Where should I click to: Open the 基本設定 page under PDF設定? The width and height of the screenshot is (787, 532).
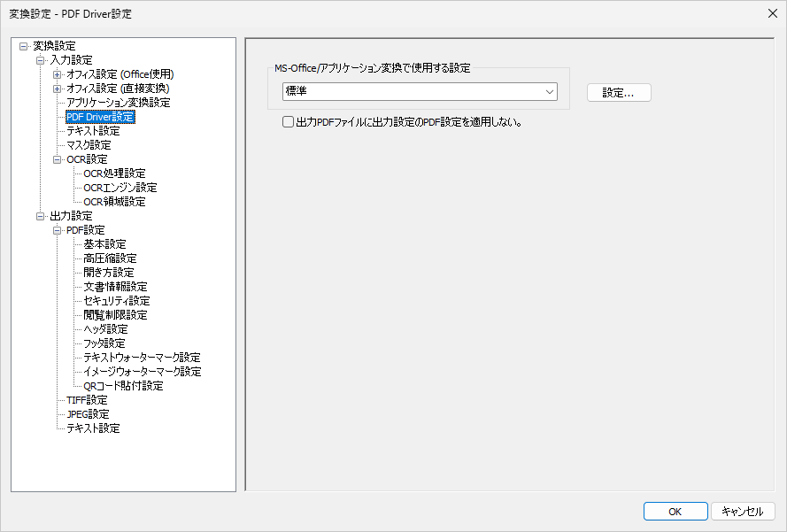pos(103,243)
